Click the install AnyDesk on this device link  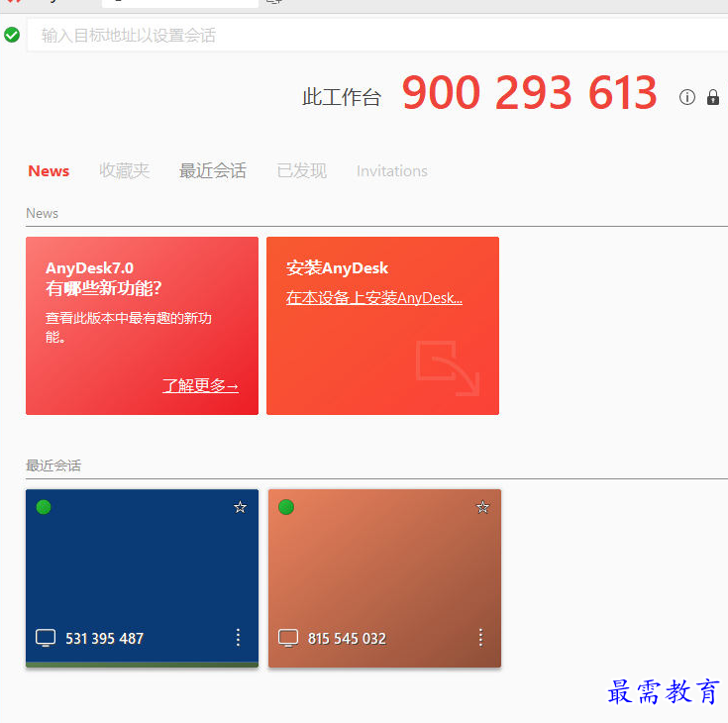(374, 298)
